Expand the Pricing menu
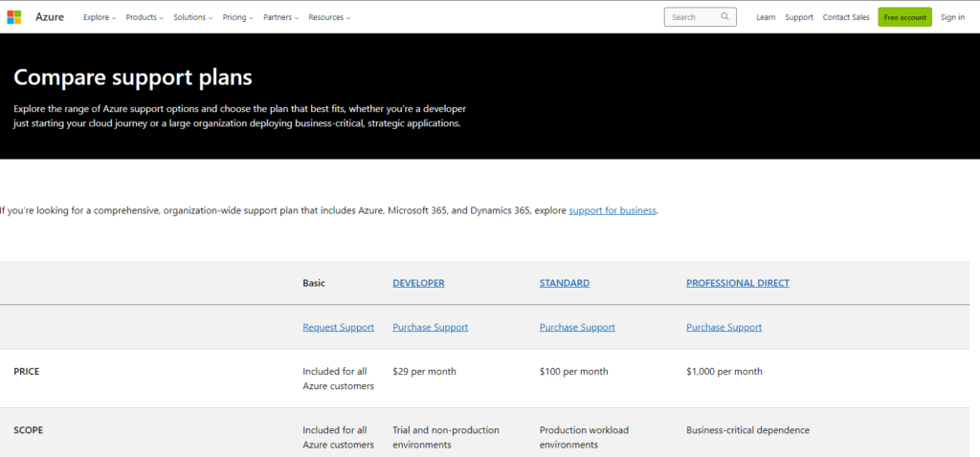980x457 pixels. pos(237,17)
